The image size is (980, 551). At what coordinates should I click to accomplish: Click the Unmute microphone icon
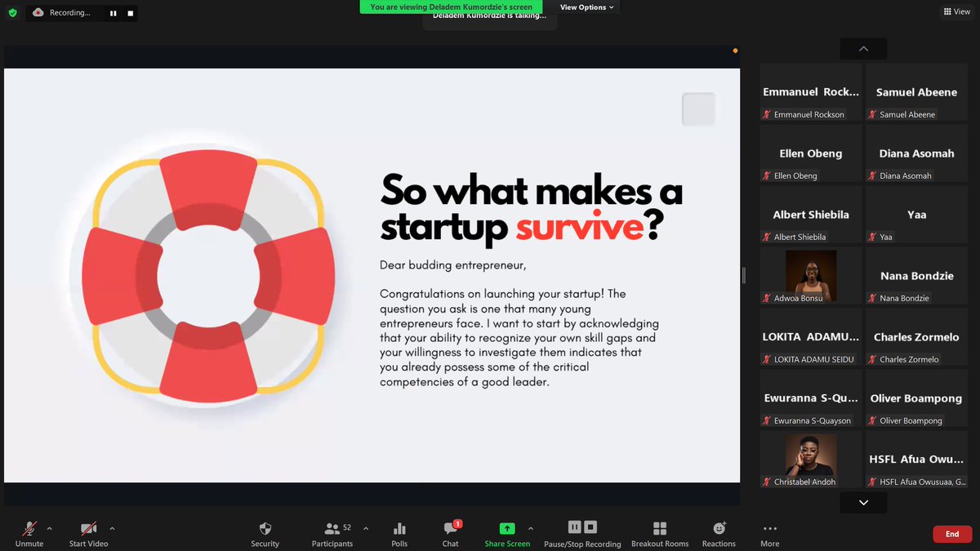click(29, 528)
